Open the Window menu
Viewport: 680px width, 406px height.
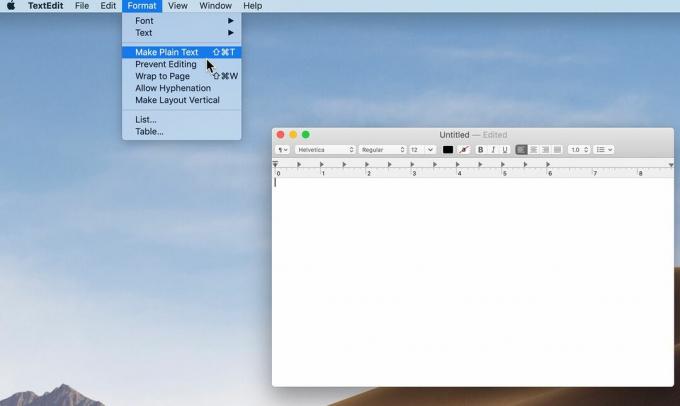point(216,6)
